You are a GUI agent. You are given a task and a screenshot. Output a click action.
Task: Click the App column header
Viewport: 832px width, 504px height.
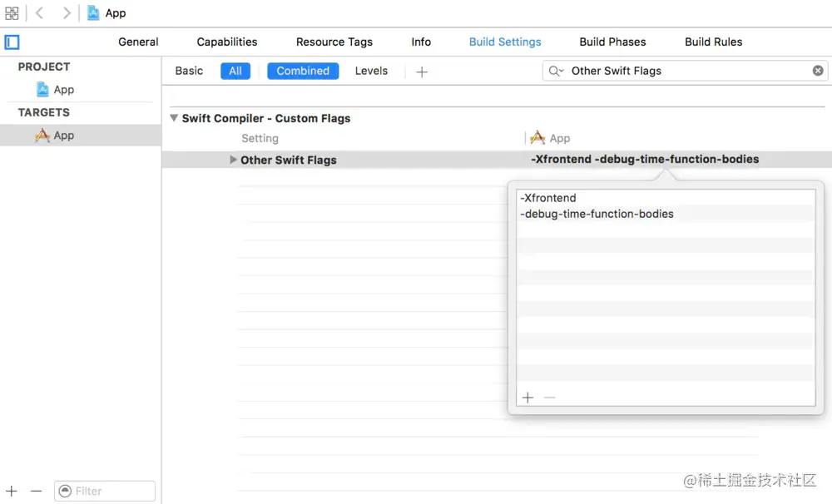pyautogui.click(x=550, y=138)
